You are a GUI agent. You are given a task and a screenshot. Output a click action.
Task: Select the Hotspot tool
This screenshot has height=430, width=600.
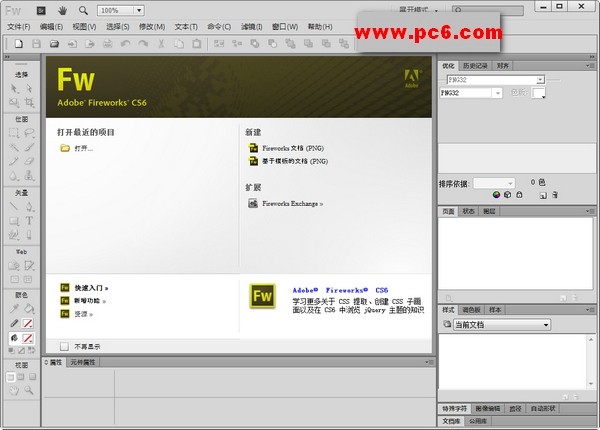[14, 265]
